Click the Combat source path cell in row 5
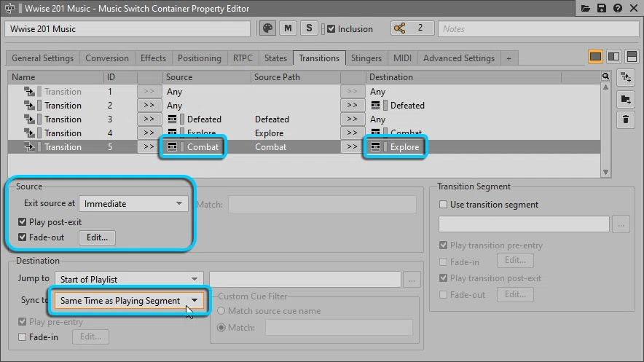 270,147
